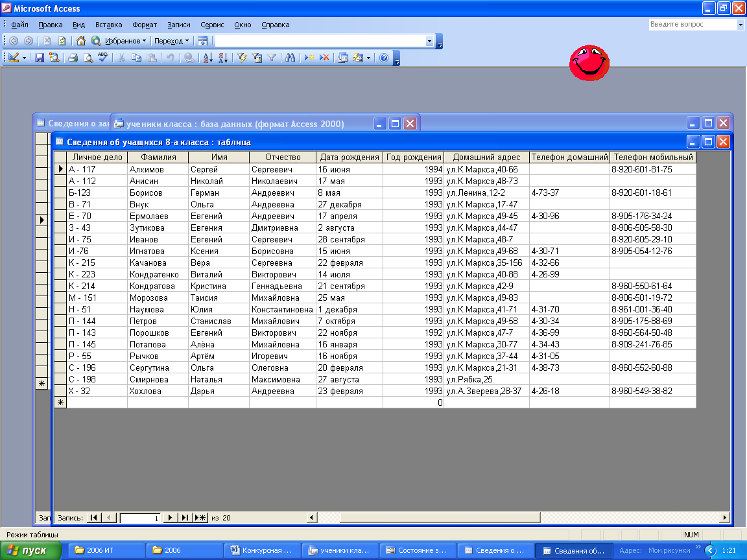Image resolution: width=747 pixels, height=560 pixels.
Task: Click the Delete Record icon
Action: pyautogui.click(x=324, y=58)
